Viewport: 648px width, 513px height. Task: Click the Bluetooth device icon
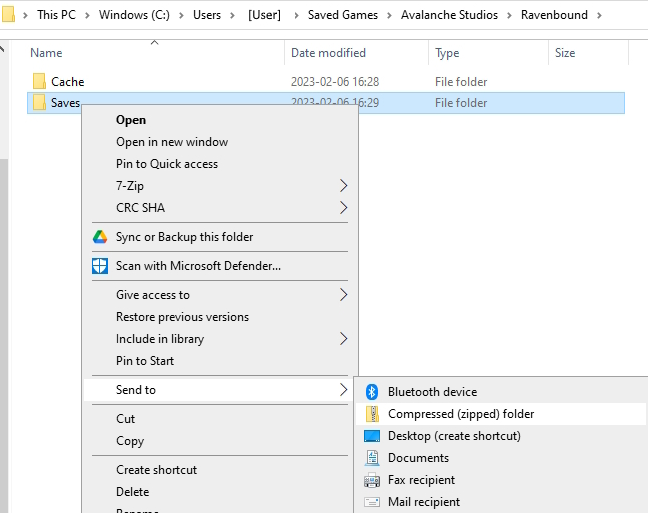point(372,392)
